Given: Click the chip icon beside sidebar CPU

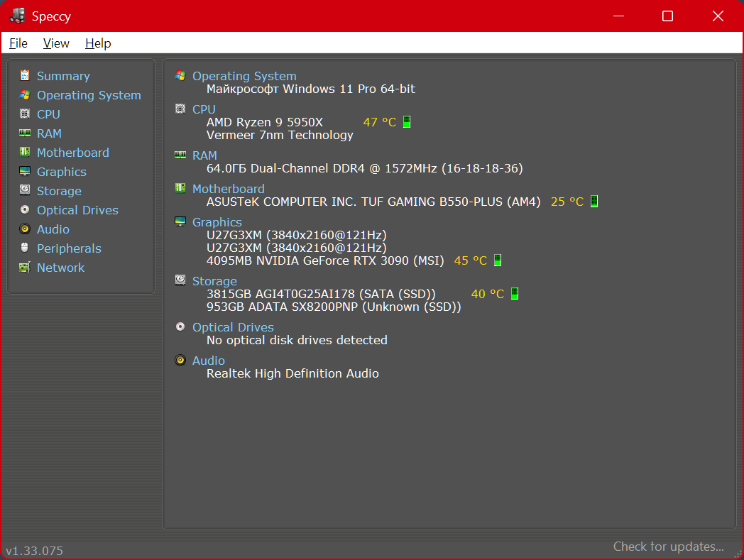Looking at the screenshot, I should pyautogui.click(x=25, y=114).
